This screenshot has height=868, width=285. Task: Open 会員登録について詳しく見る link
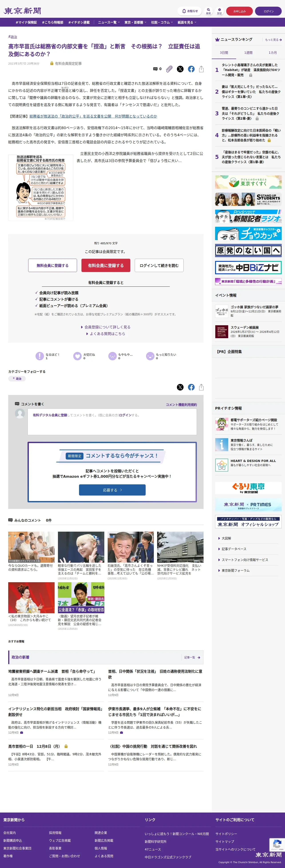coord(106,327)
